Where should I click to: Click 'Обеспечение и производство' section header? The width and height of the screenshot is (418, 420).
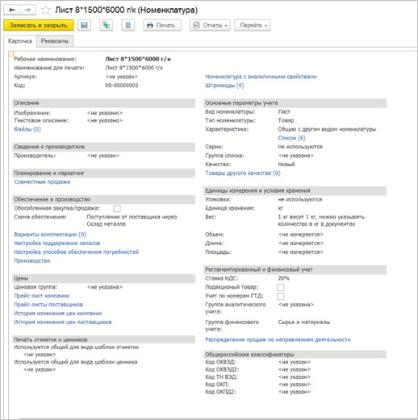[x=104, y=199]
